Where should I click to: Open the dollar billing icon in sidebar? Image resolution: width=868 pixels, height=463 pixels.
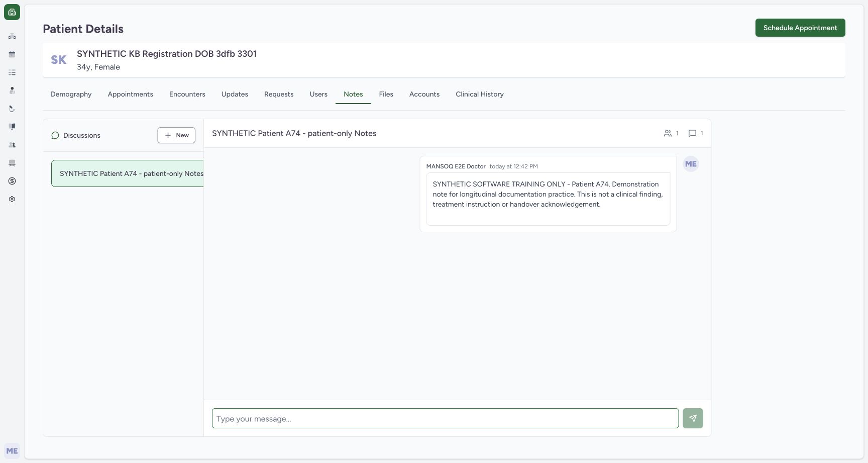point(12,181)
